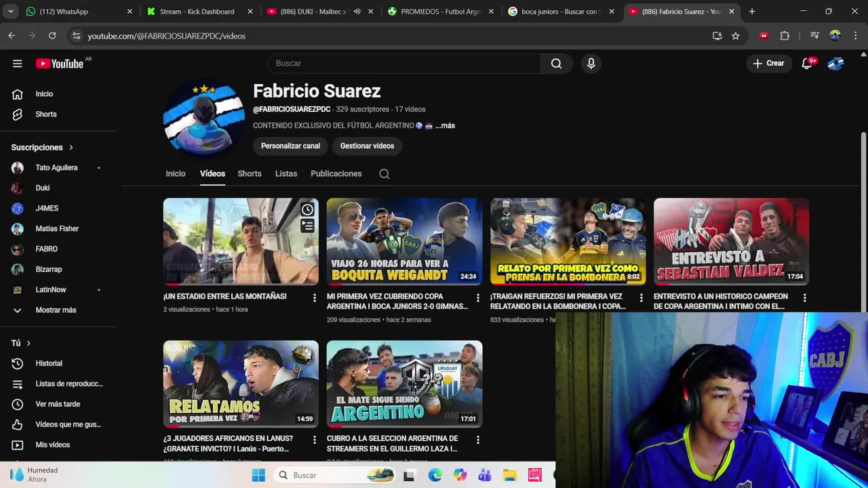The width and height of the screenshot is (868, 488).
Task: Mute the DUKI Malbec tab audio
Action: coord(357,12)
